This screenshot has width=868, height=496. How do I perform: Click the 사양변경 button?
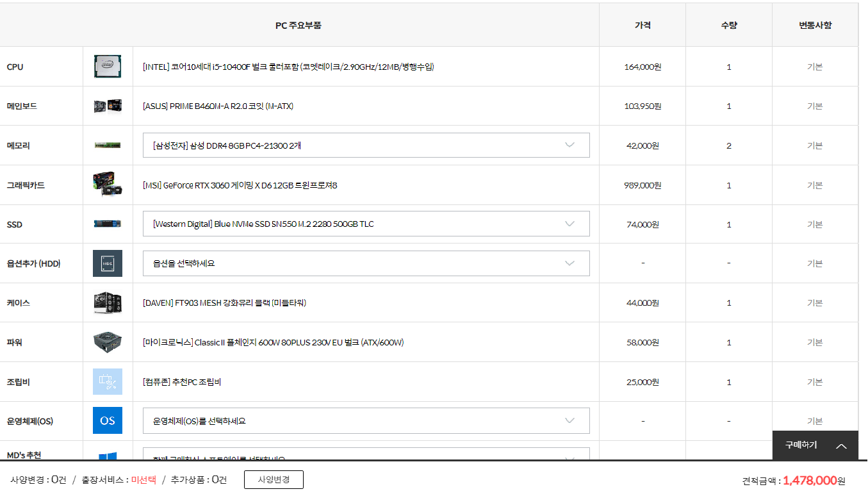tap(274, 480)
